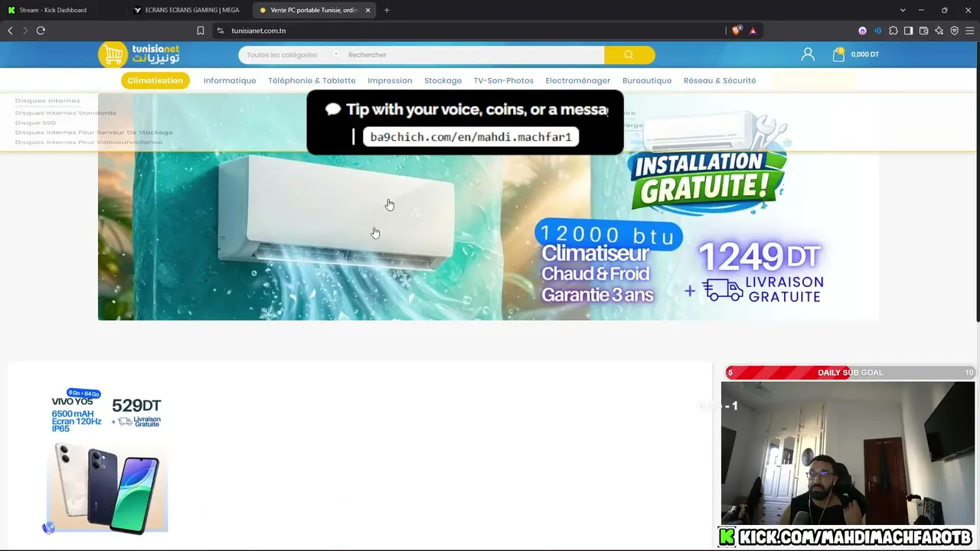Image resolution: width=980 pixels, height=551 pixels.
Task: Reload the current page
Action: pyautogui.click(x=41, y=31)
